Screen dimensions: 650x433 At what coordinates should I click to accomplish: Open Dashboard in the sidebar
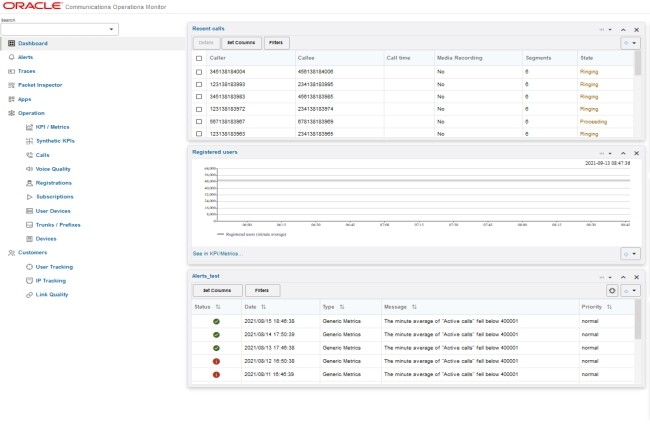click(33, 43)
